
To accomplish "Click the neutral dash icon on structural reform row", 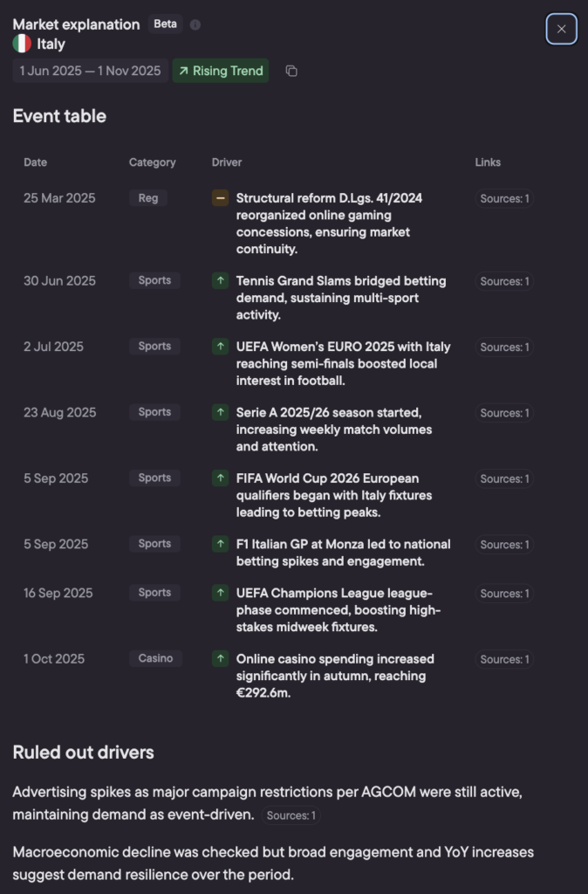I will 220,198.
